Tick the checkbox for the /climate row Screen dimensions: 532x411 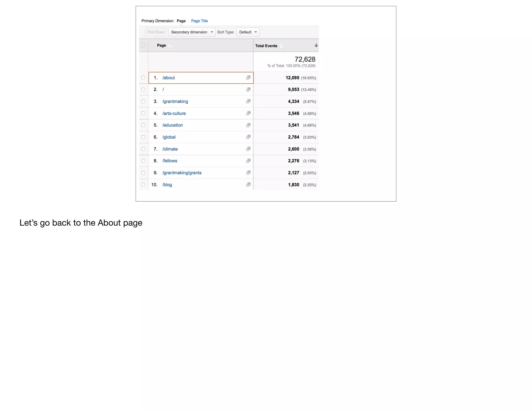pos(143,149)
